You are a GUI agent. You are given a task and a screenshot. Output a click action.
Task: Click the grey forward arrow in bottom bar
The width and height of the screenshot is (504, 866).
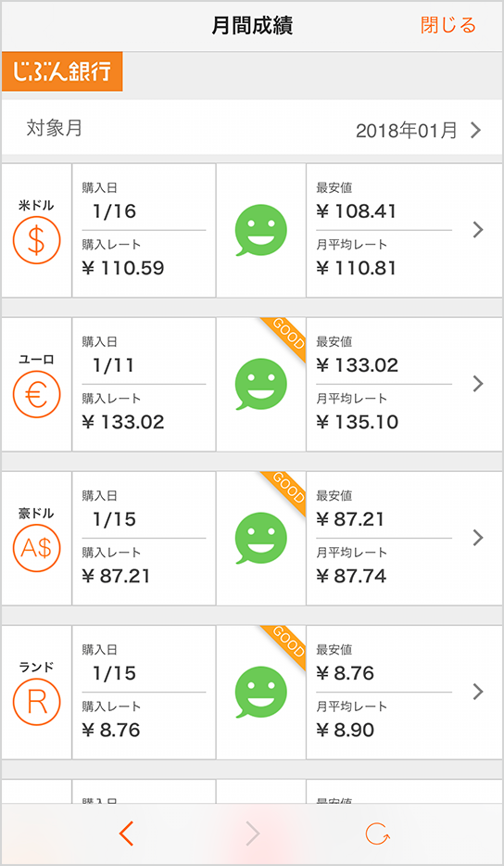[x=252, y=834]
